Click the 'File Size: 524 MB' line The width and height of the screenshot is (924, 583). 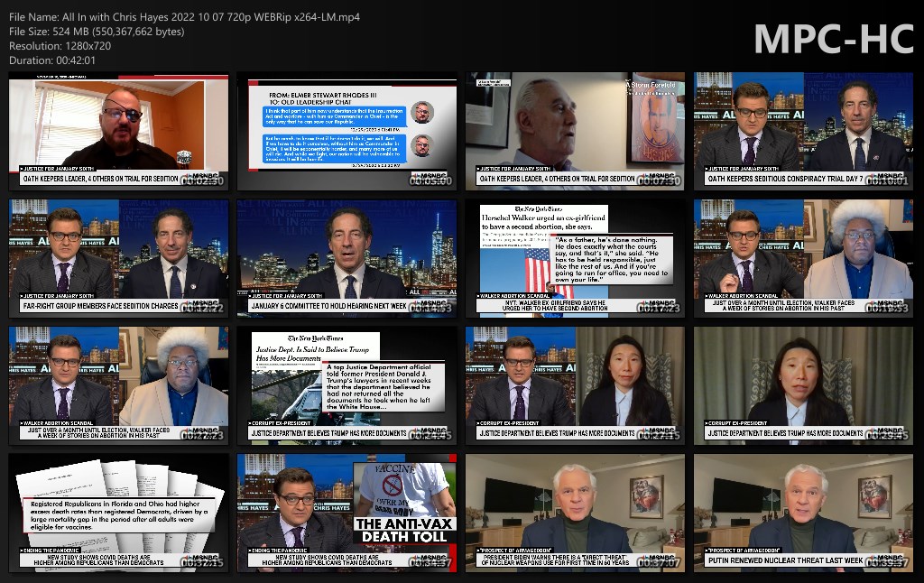coord(97,32)
